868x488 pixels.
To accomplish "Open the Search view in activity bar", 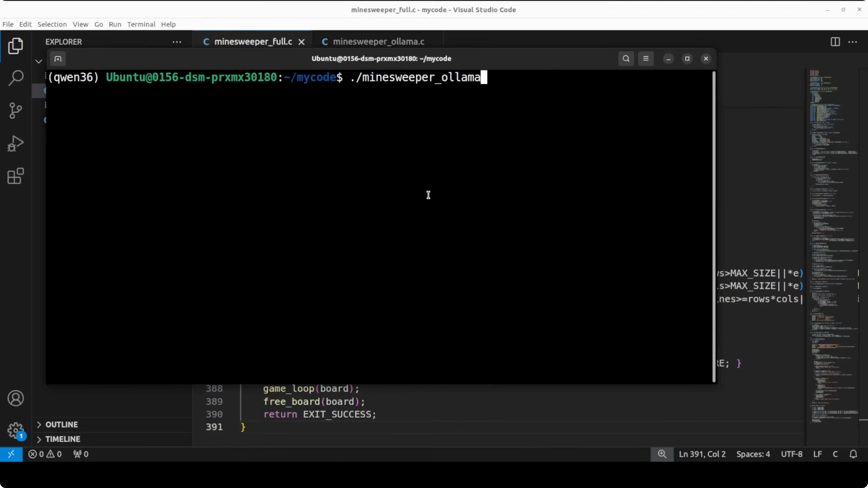I will (16, 78).
